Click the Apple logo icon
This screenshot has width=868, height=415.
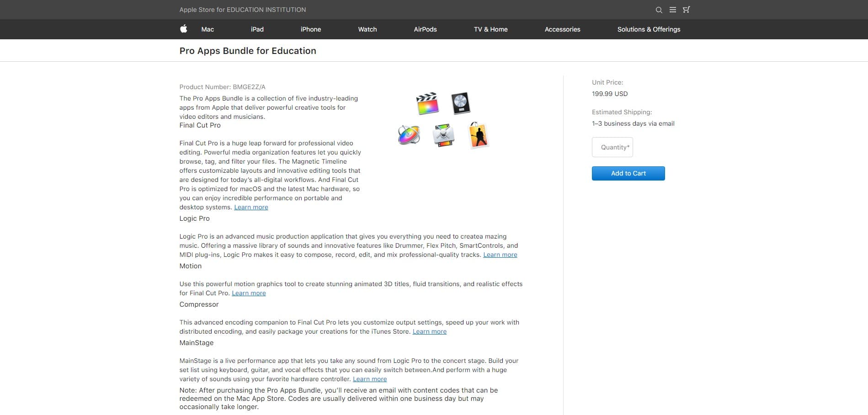pyautogui.click(x=183, y=29)
